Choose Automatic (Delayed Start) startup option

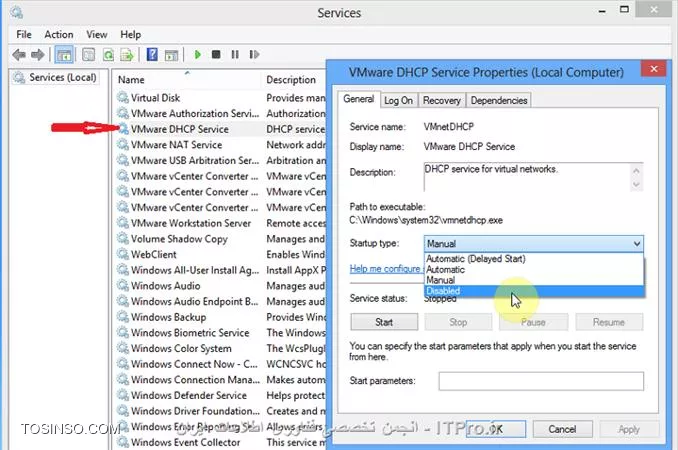[534, 259]
